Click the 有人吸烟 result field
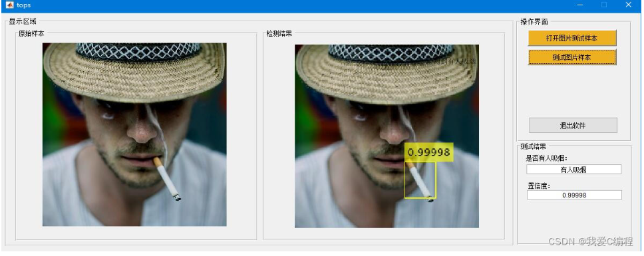 coord(573,170)
